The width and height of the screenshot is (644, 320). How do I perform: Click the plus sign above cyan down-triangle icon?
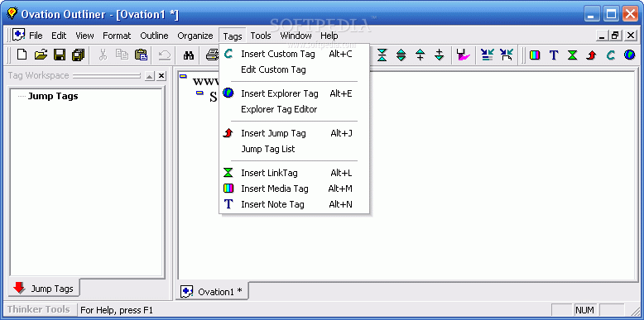(x=439, y=55)
